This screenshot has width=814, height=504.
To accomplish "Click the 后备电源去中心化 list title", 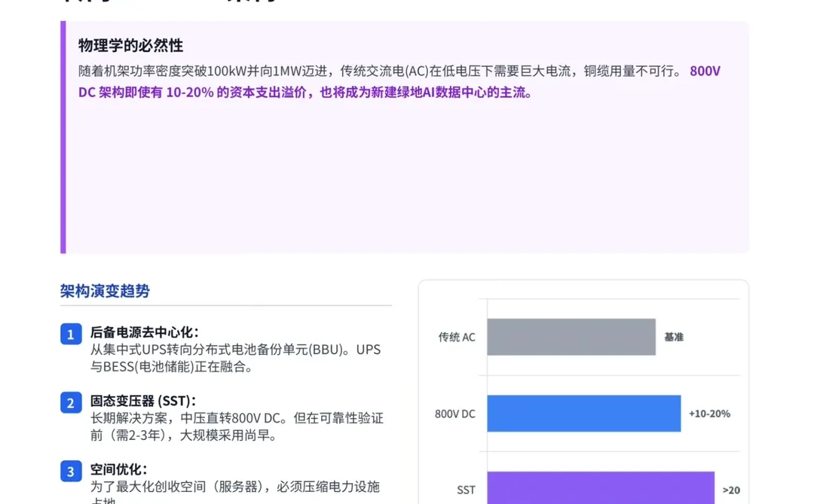I will click(143, 332).
